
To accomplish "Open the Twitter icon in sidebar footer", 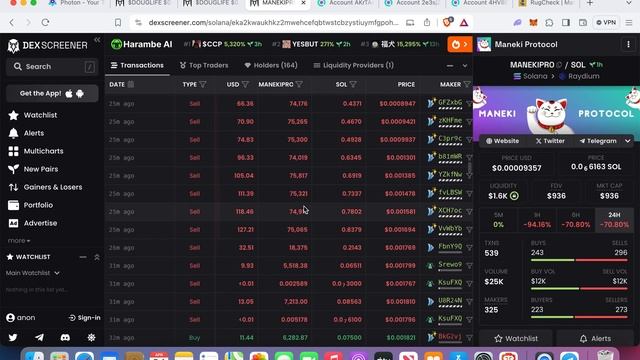I will click(13, 338).
